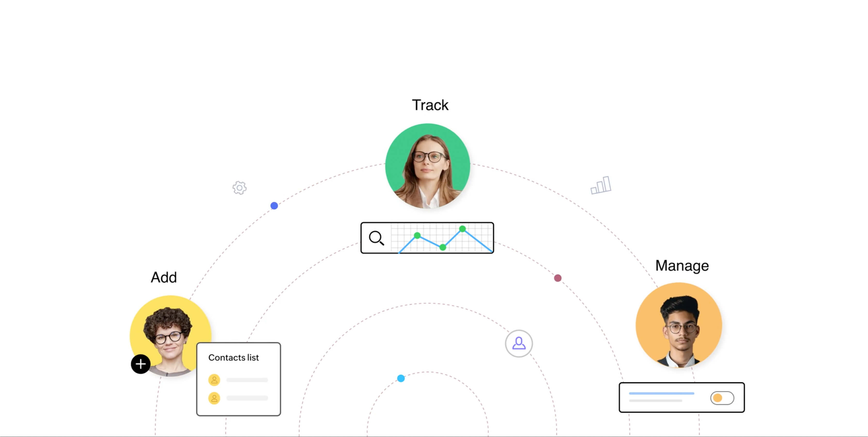Click the bar chart icon
This screenshot has height=437, width=868.
click(601, 185)
